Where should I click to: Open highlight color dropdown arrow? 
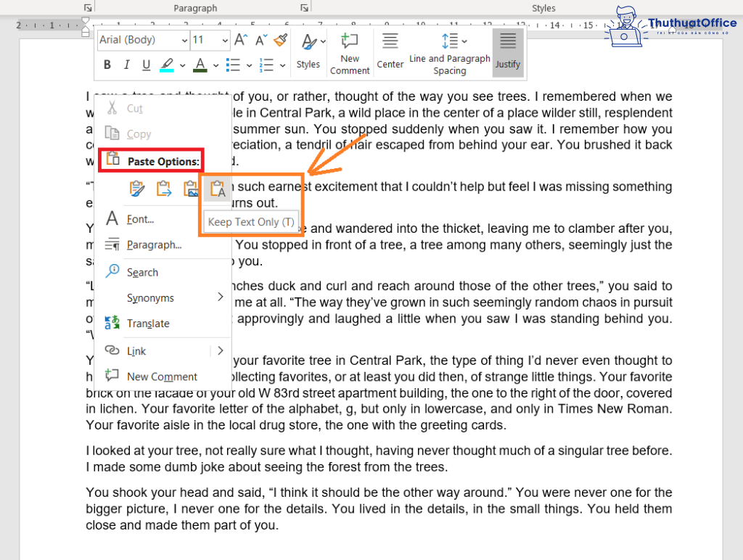pos(182,65)
